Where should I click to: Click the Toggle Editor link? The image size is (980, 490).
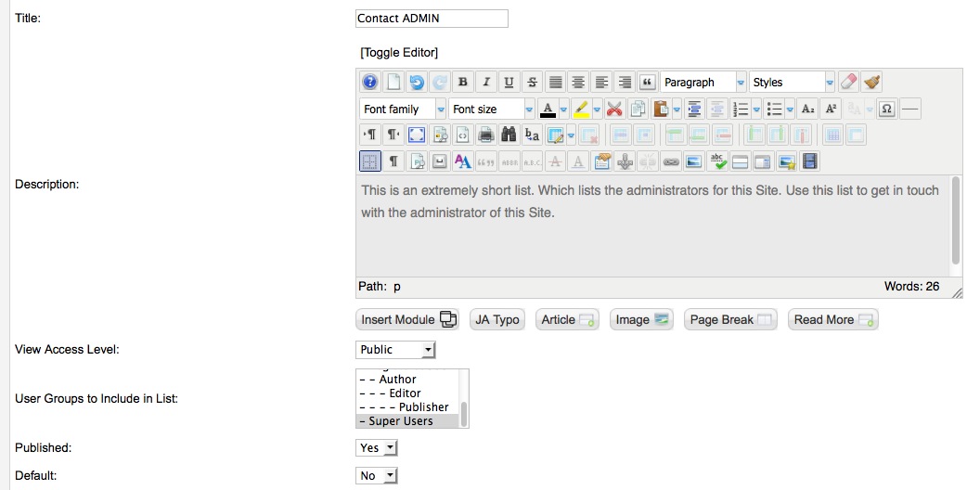[399, 53]
